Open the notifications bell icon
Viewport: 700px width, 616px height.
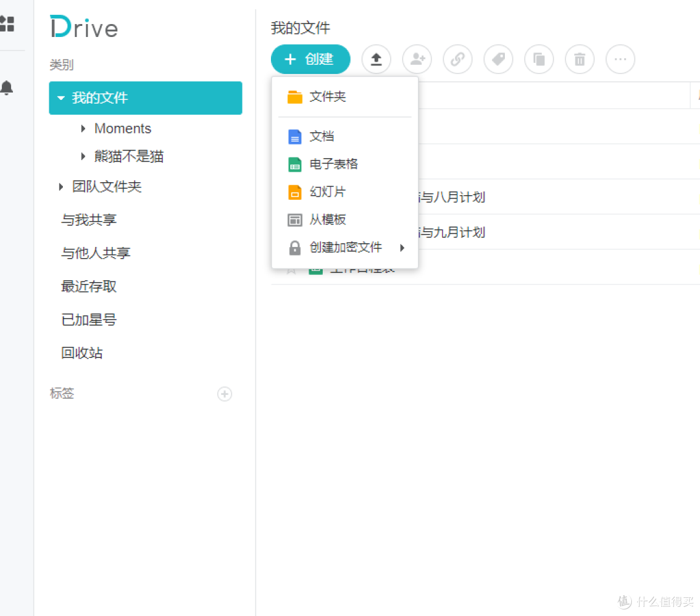pos(7,88)
